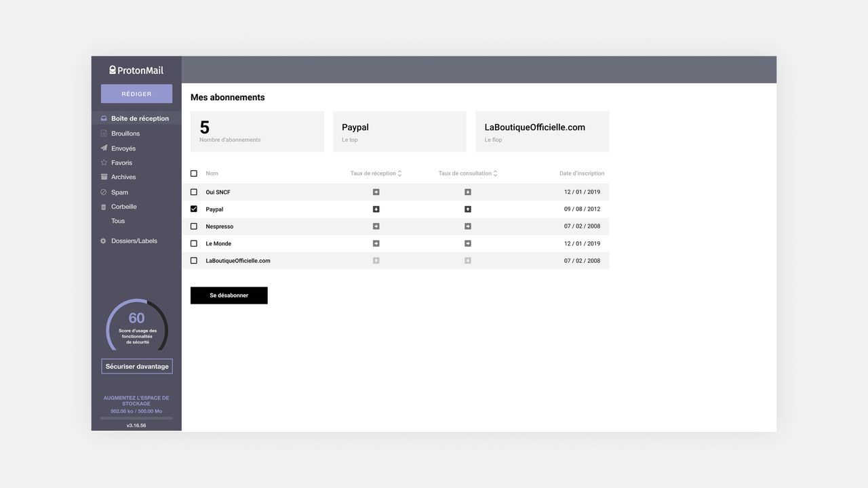Click LaBoutiqueOfficielle.com reception rate icon
Image resolution: width=868 pixels, height=488 pixels.
tap(376, 261)
